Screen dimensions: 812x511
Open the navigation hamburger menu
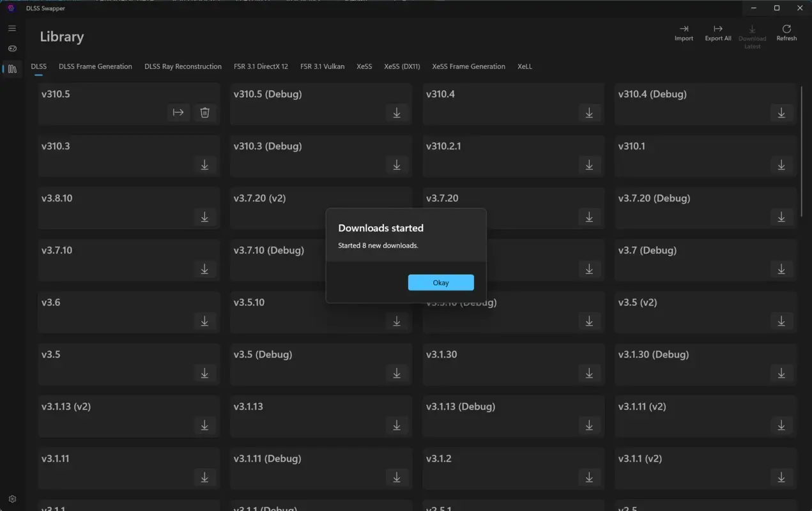11,28
